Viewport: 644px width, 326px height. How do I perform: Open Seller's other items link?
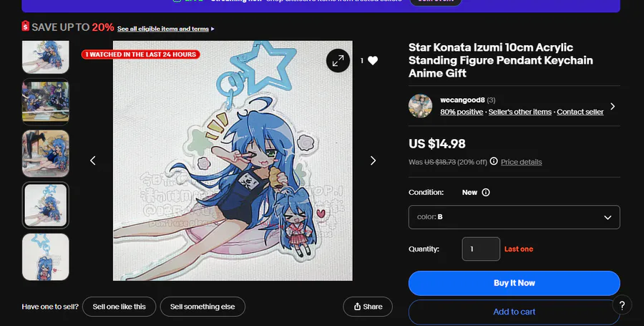[520, 112]
